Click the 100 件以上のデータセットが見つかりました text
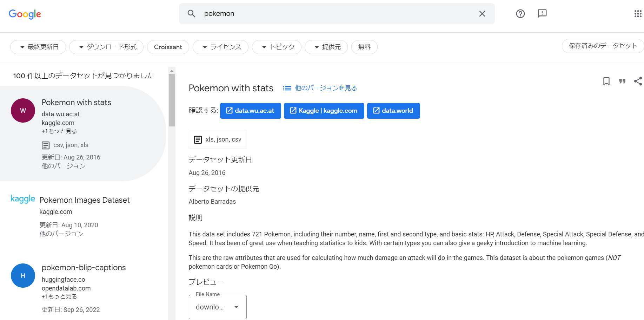 click(x=84, y=76)
